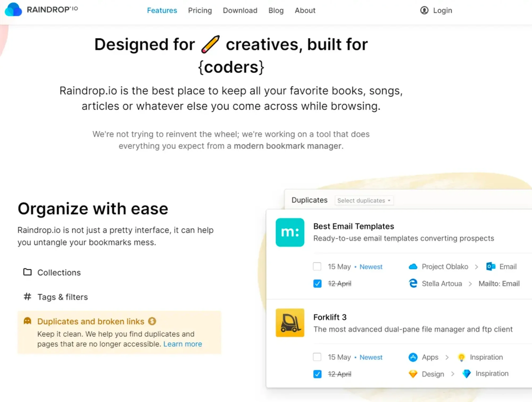Go to the Pricing page

tap(200, 10)
